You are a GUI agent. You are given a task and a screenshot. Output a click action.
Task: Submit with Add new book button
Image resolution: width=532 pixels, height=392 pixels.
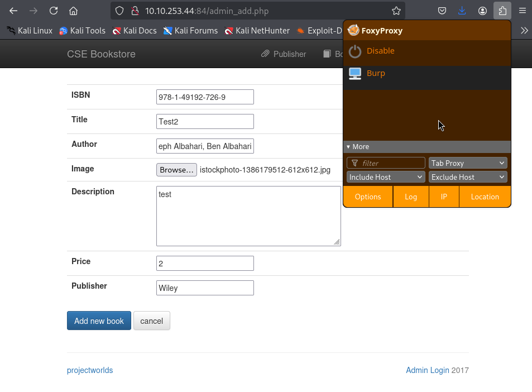[99, 321]
